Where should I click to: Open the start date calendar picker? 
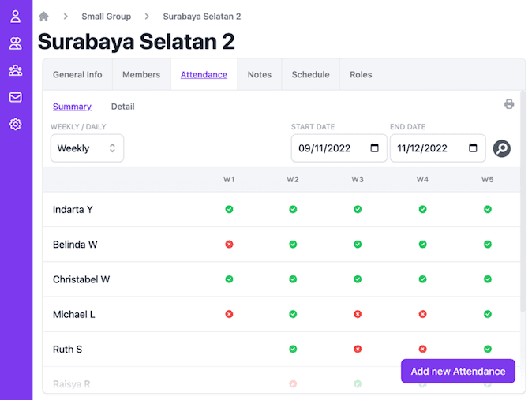pos(374,148)
